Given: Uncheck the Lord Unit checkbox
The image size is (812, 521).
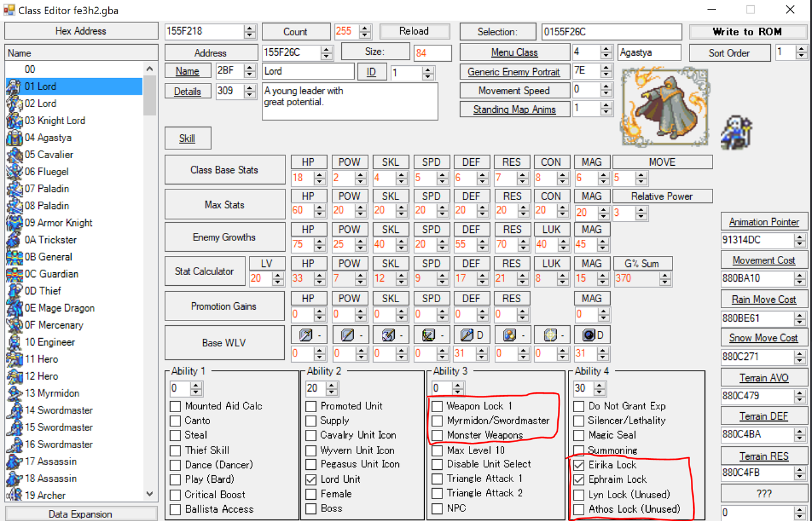Looking at the screenshot, I should [x=311, y=479].
